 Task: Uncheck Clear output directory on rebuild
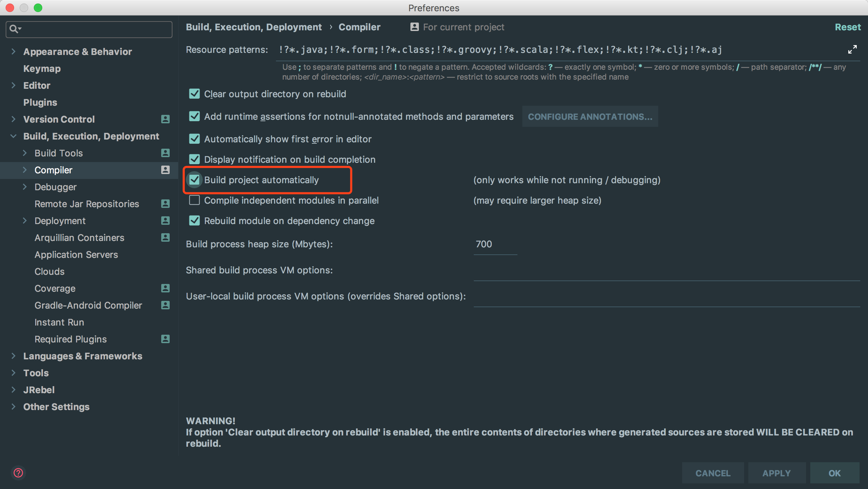[194, 94]
